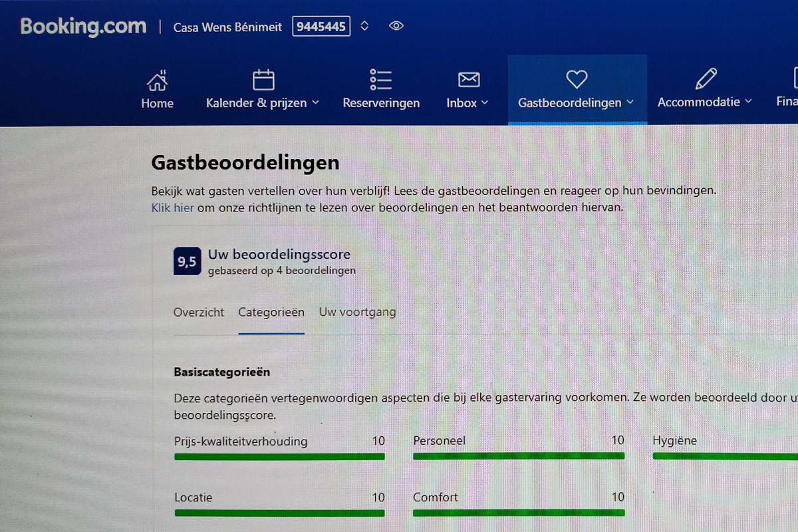Click the Locatie score value 10
Image resolution: width=798 pixels, height=532 pixels.
[378, 497]
